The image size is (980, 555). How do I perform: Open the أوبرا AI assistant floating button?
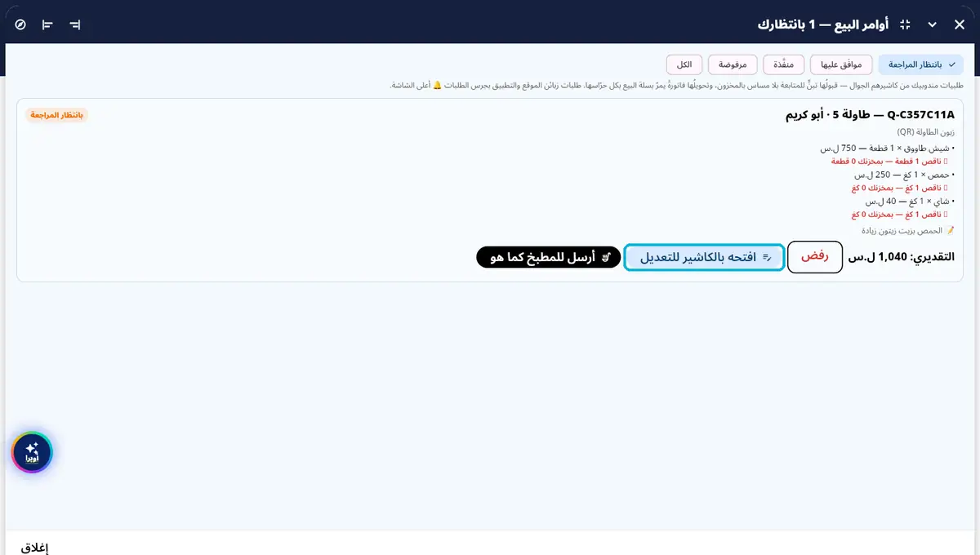(32, 452)
